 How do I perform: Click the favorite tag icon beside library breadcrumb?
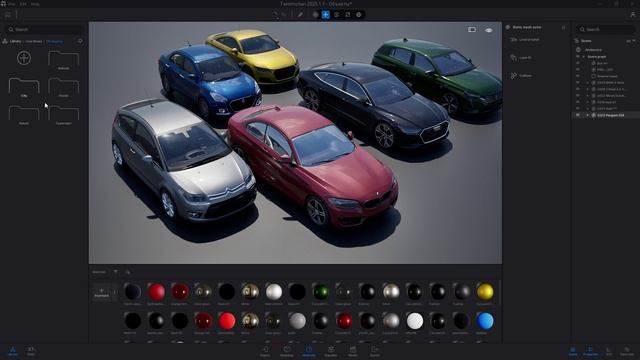[80, 41]
